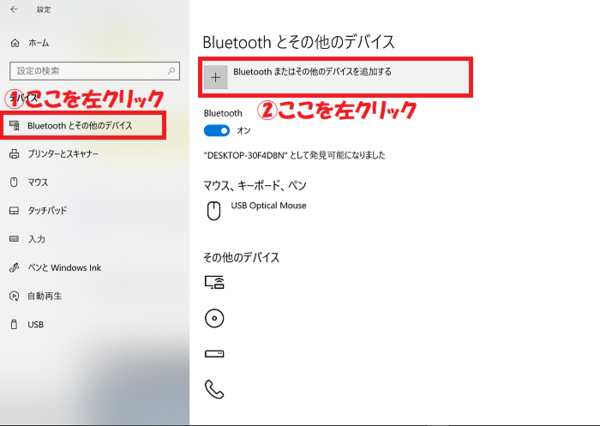Open マウス settings page
Image resolution: width=600 pixels, height=426 pixels.
(38, 182)
